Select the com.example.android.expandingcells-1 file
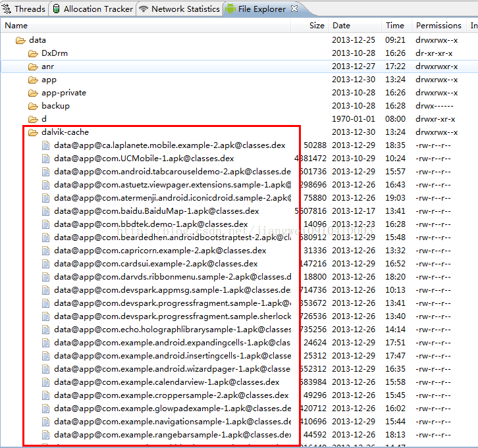 tap(173, 343)
